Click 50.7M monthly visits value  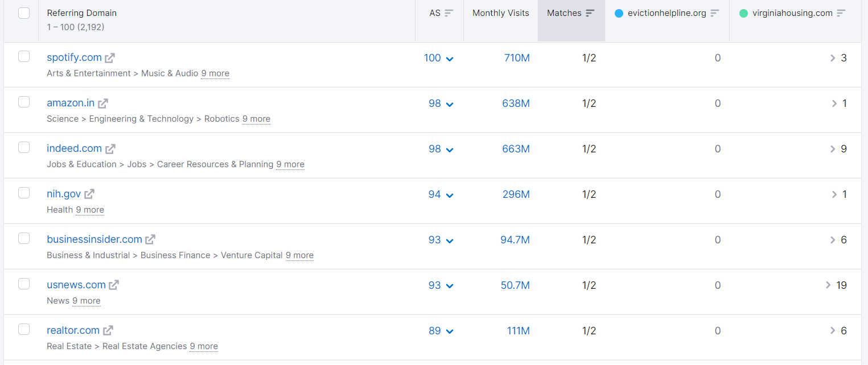(515, 285)
